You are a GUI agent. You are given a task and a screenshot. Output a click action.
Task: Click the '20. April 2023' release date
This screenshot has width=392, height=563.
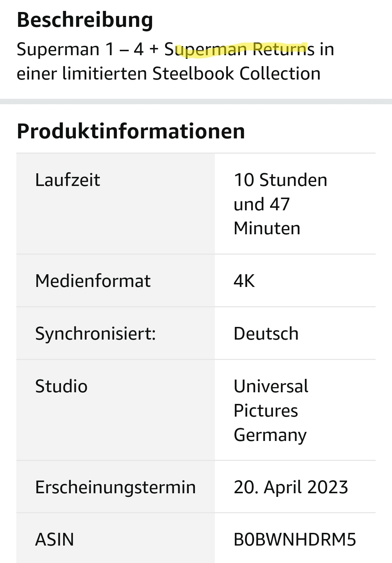pyautogui.click(x=291, y=487)
